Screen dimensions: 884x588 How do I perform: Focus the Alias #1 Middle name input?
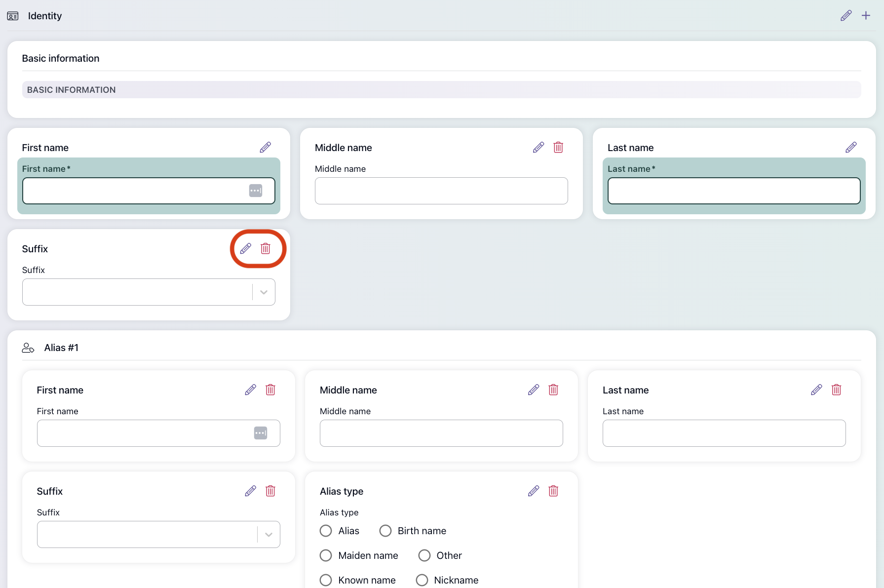coord(441,433)
